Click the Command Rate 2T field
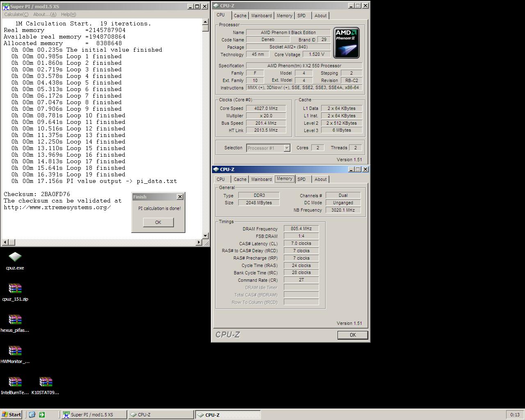The image size is (525, 420). pos(301,280)
